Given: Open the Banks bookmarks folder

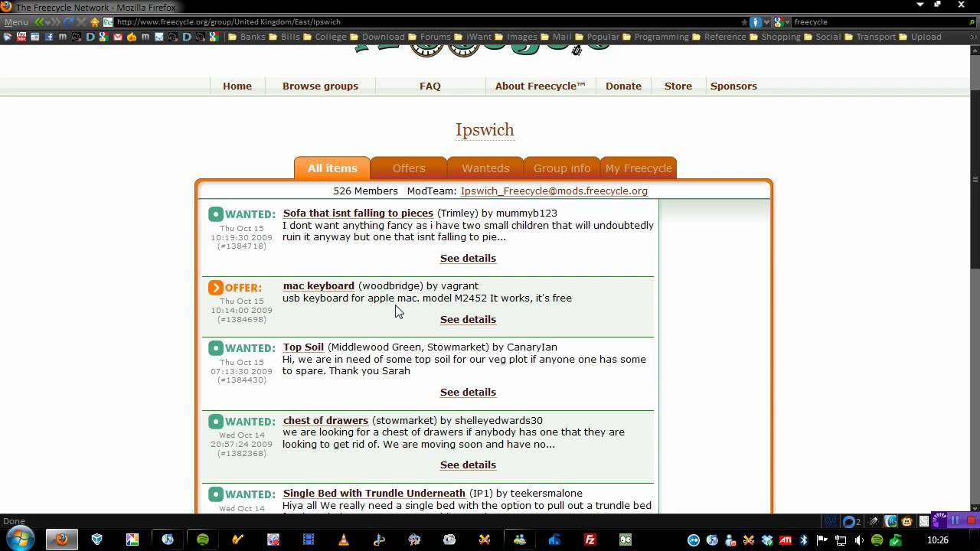Looking at the screenshot, I should click(246, 37).
